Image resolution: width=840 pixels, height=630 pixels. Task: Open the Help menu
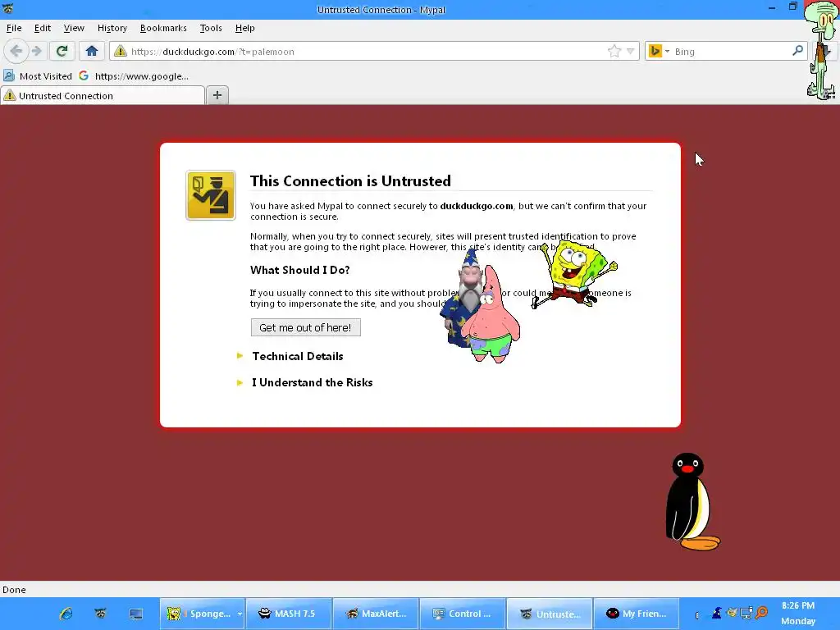coord(244,28)
